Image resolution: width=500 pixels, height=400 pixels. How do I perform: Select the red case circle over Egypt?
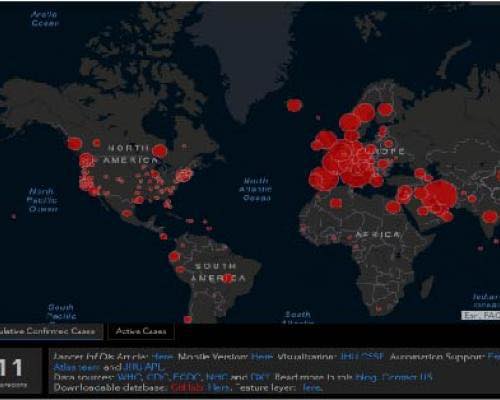393,207
